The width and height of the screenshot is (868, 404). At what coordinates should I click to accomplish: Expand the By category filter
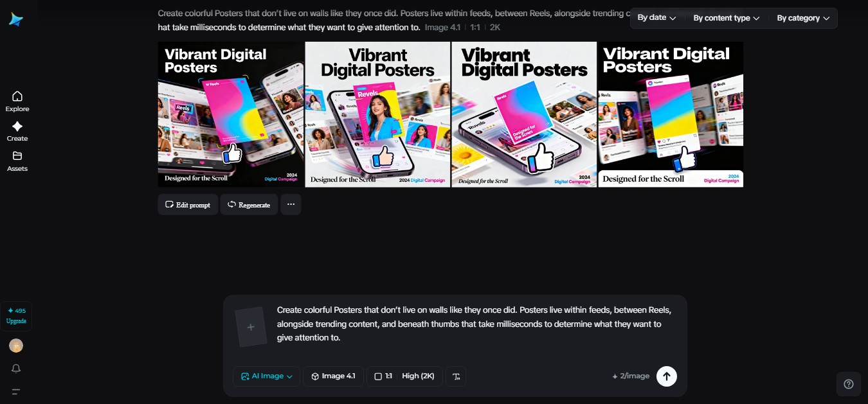click(x=802, y=18)
